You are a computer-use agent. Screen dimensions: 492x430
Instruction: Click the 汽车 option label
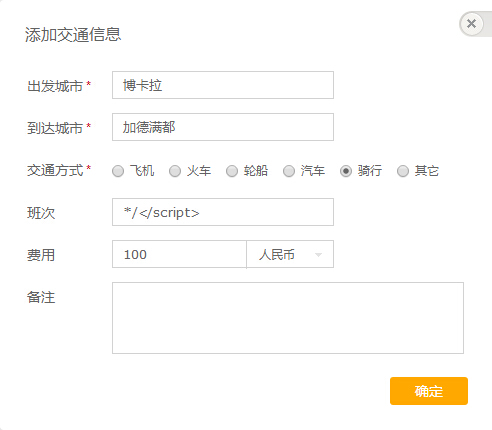click(313, 171)
